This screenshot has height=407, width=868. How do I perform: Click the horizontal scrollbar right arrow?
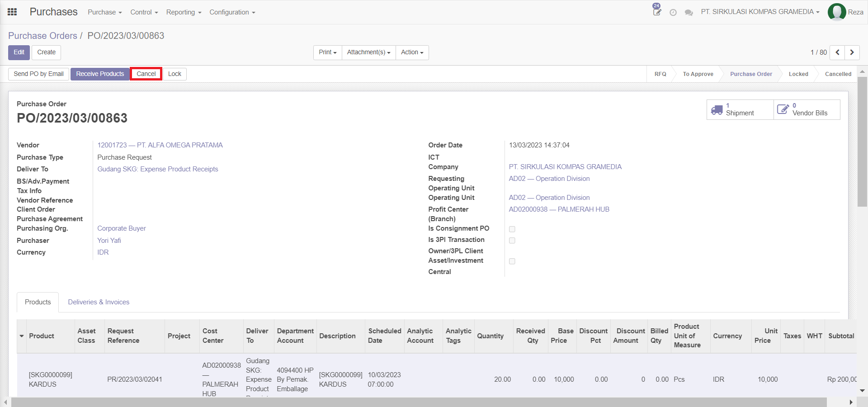(x=851, y=402)
